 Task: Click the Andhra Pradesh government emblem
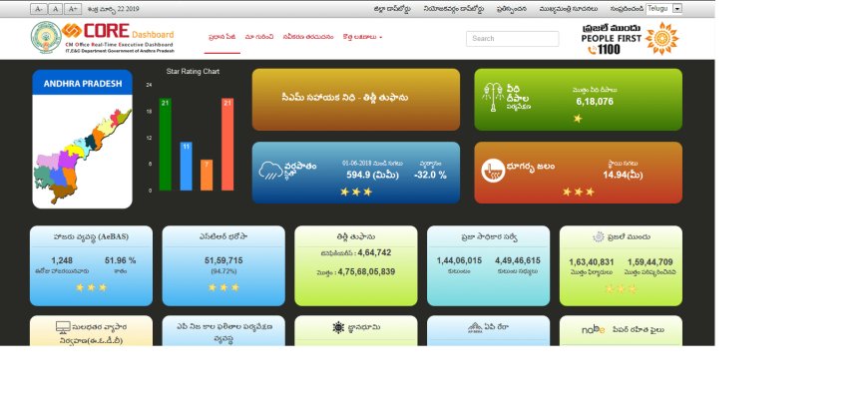point(45,37)
